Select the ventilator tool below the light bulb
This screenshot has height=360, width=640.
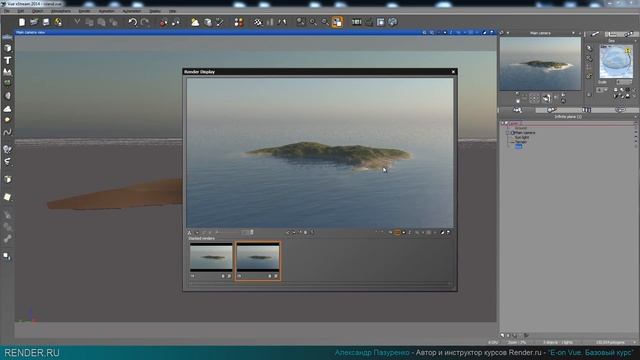point(7,162)
